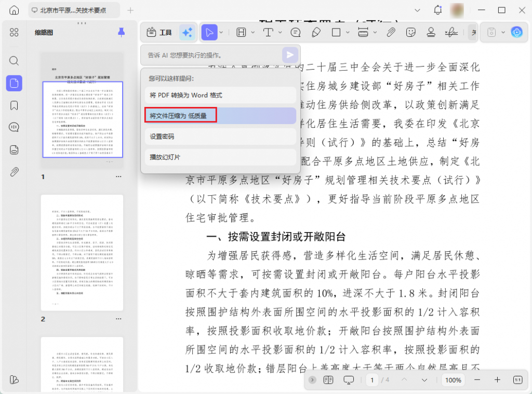The width and height of the screenshot is (532, 394).
Task: Enable two-page reading view
Action: pyautogui.click(x=328, y=380)
